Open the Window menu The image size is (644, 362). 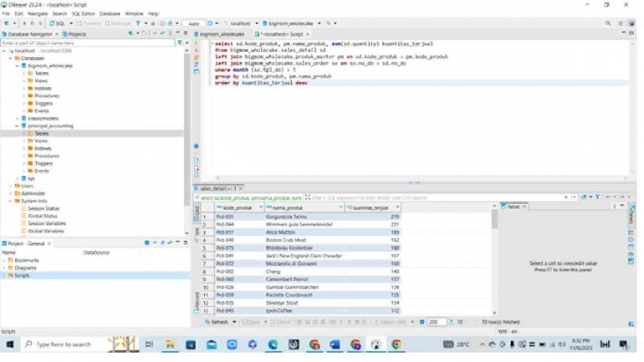134,13
